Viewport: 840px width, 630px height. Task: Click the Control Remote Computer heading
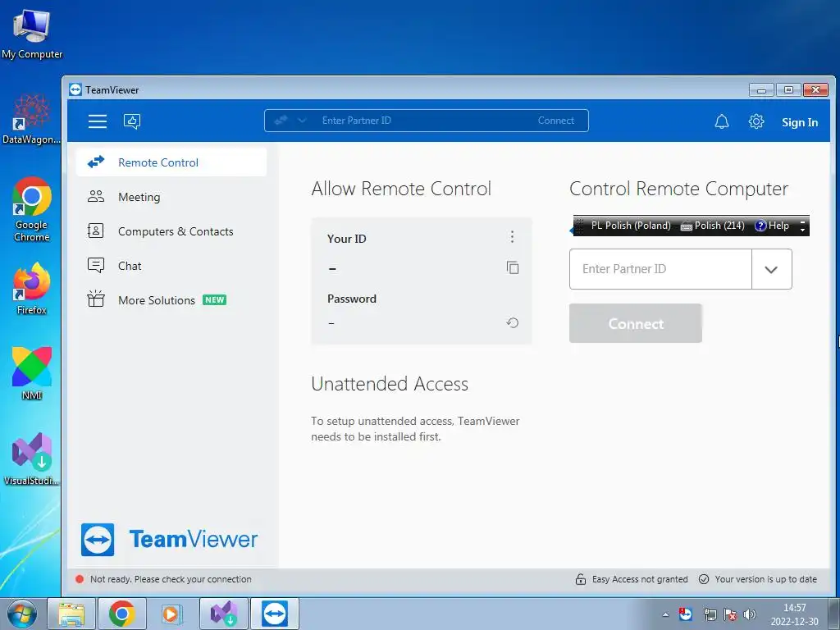pyautogui.click(x=678, y=189)
